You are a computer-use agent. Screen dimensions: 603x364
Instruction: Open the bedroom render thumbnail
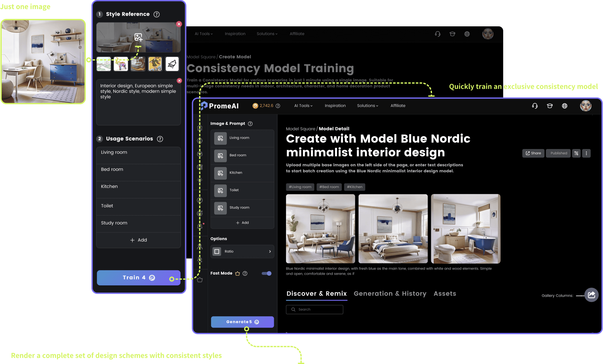click(x=393, y=229)
